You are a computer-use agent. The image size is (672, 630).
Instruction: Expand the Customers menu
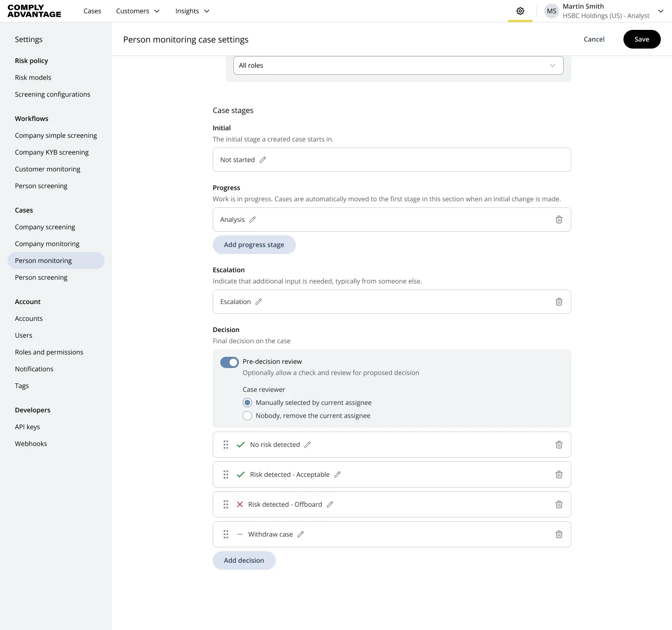pyautogui.click(x=137, y=11)
